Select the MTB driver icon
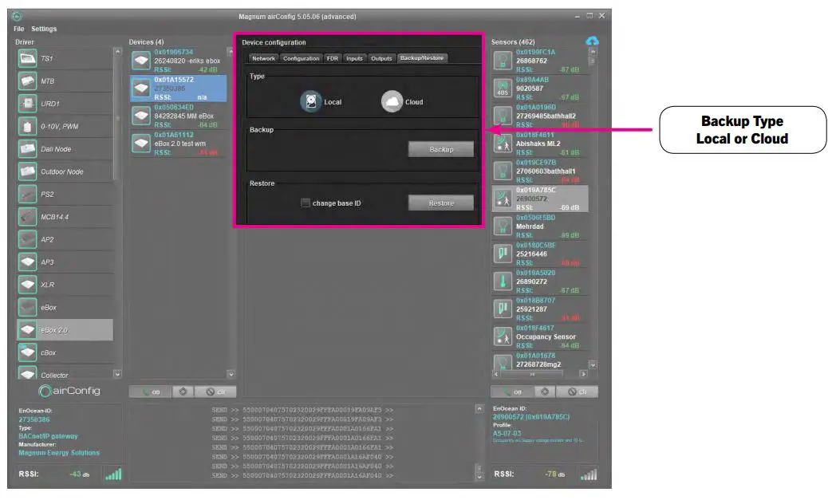Image resolution: width=828 pixels, height=504 pixels. pos(27,81)
